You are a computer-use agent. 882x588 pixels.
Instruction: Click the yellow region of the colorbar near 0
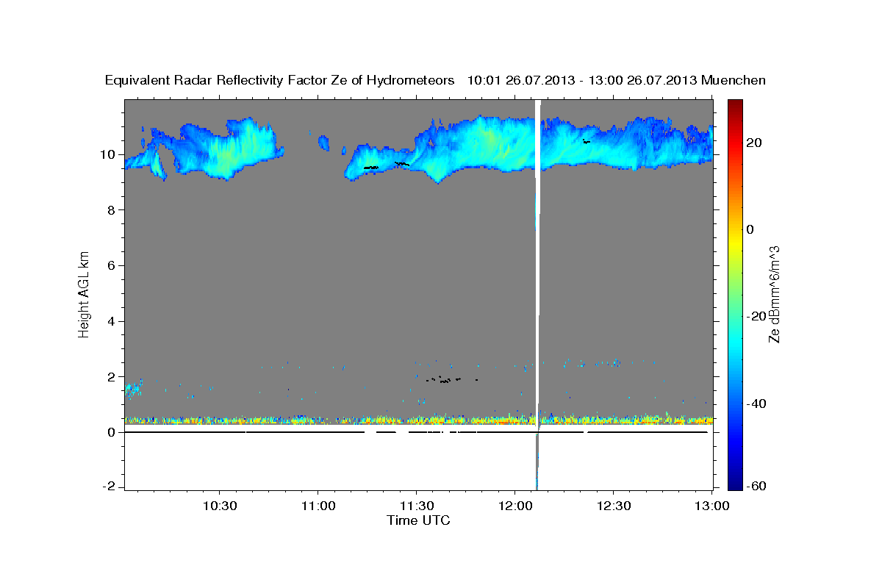pyautogui.click(x=734, y=239)
